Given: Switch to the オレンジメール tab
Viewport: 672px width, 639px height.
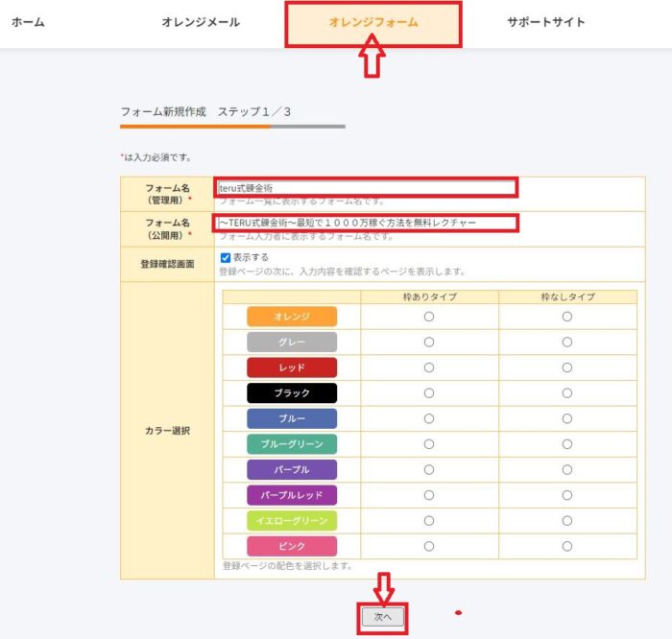Looking at the screenshot, I should click(201, 22).
